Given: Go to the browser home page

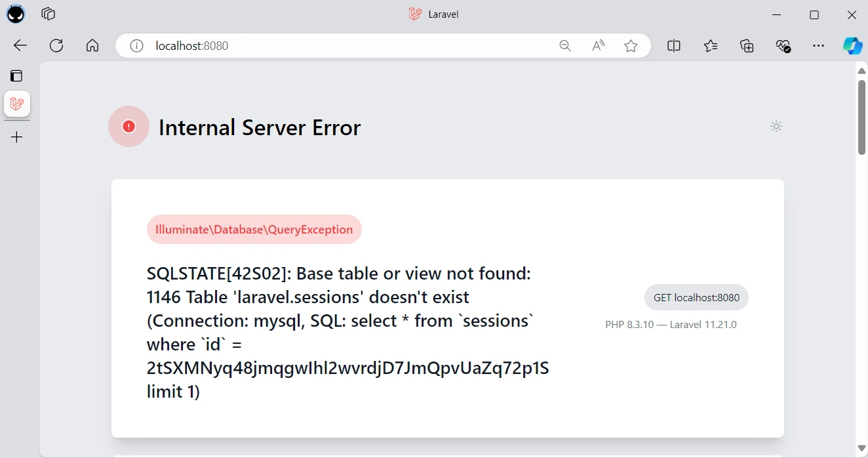Looking at the screenshot, I should [92, 45].
